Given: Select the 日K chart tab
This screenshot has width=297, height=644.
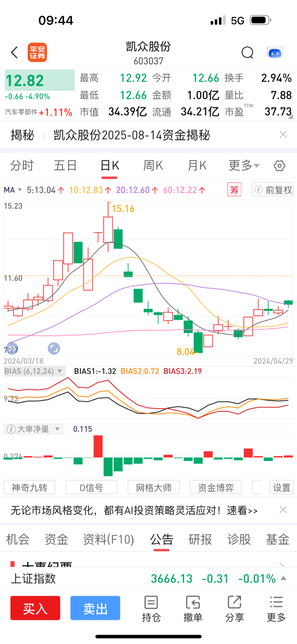Looking at the screenshot, I should click(x=109, y=166).
